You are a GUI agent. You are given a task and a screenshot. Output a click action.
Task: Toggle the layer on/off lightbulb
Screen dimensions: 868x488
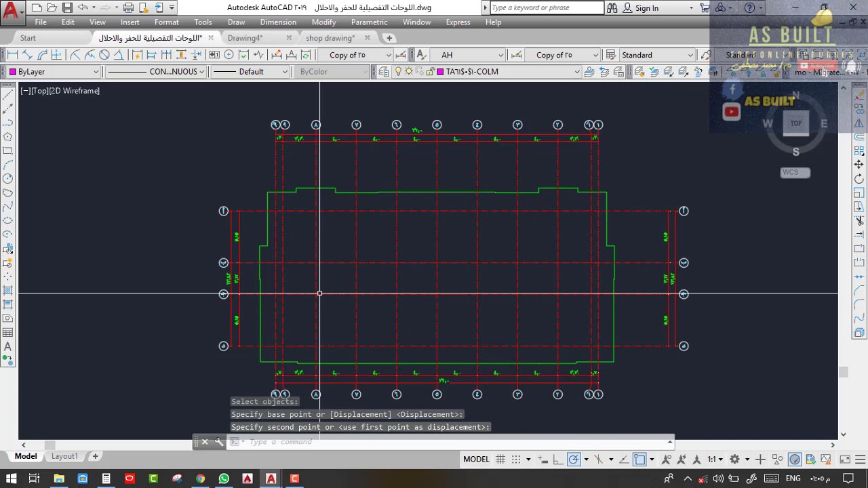click(x=399, y=72)
